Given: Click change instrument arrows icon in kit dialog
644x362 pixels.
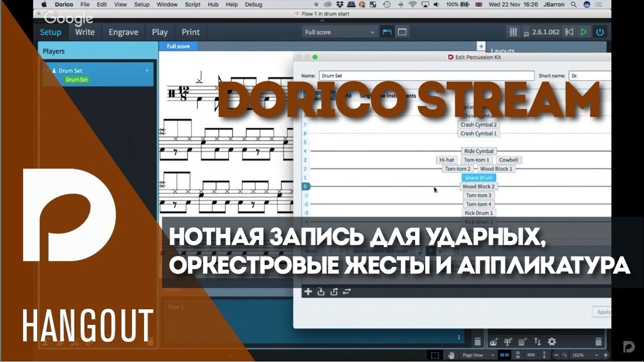Looking at the screenshot, I should [x=347, y=291].
